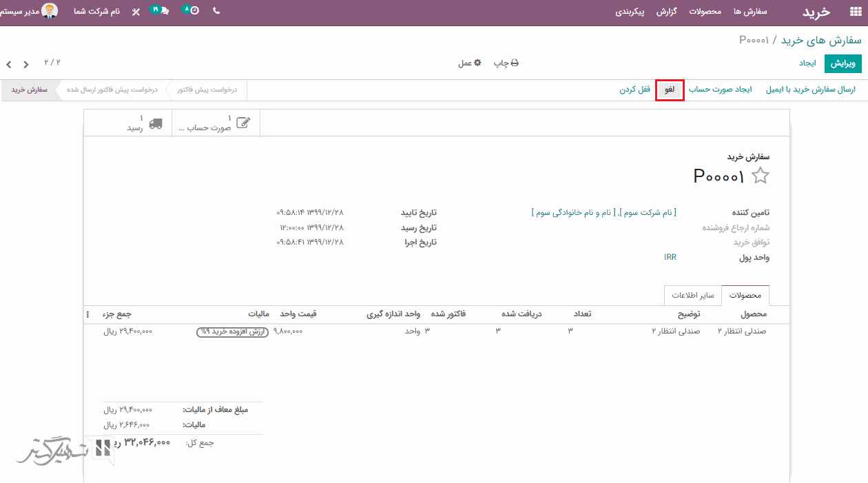Viewport: 868px width, 483px height.
Task: Open the Print (چاپ) dropdown
Action: click(506, 63)
